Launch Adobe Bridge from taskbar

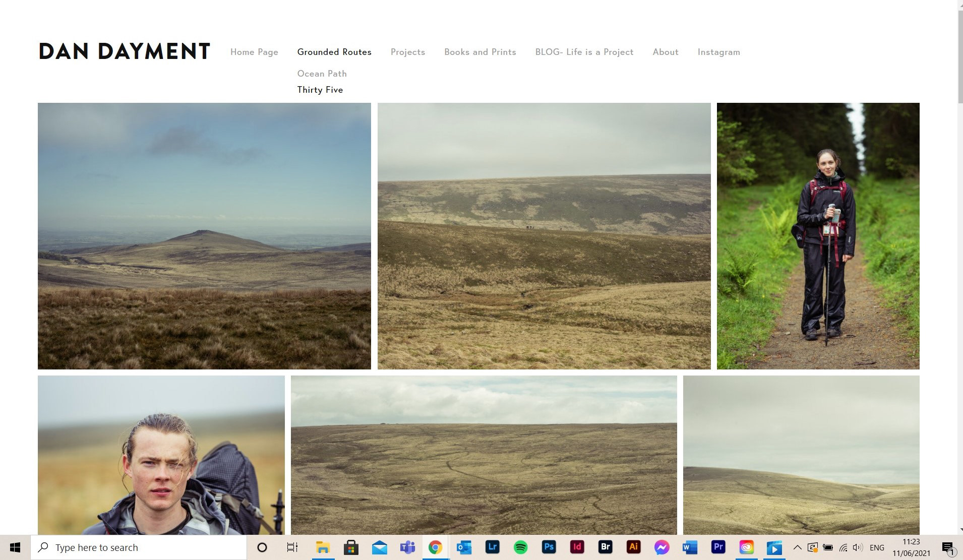[606, 547]
